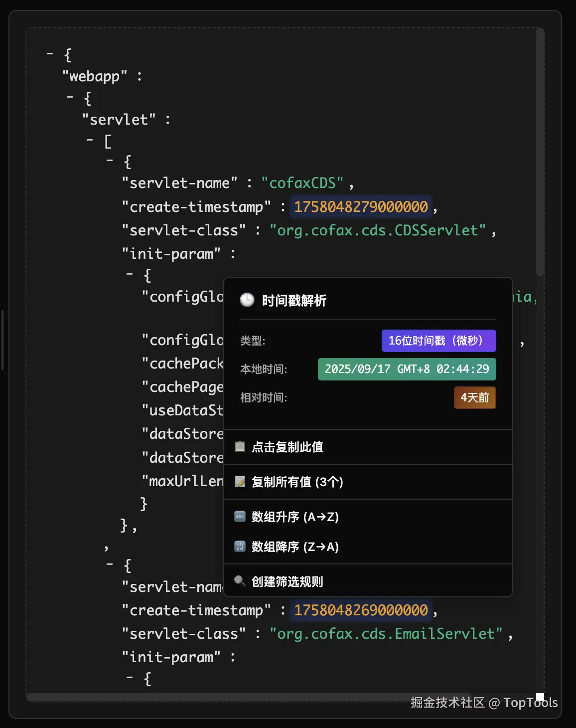The width and height of the screenshot is (576, 728).
Task: Collapse the servlet array bracket
Action: pos(90,140)
